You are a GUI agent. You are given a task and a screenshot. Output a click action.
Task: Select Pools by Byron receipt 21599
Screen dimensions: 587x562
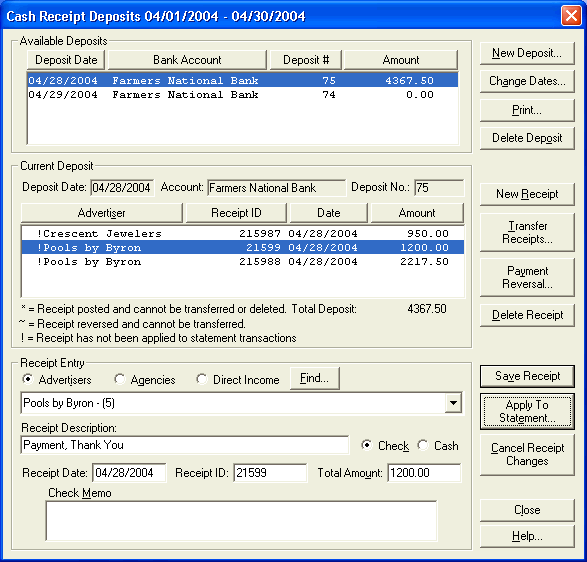click(x=243, y=247)
